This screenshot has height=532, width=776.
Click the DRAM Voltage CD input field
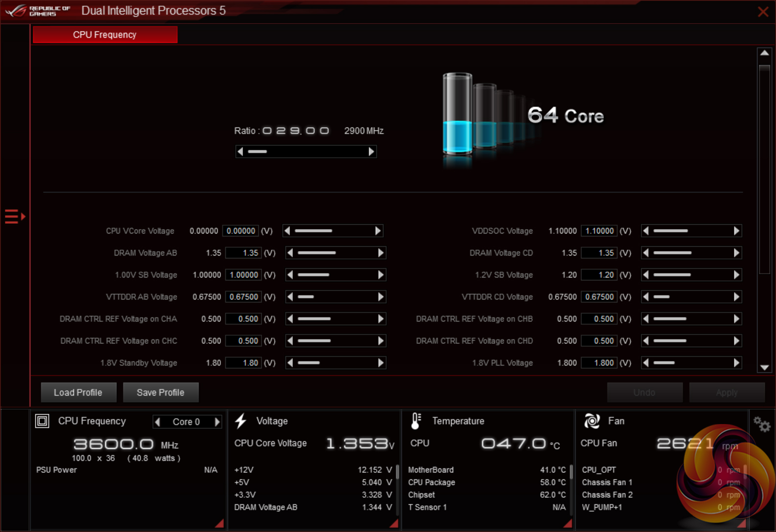coord(599,253)
